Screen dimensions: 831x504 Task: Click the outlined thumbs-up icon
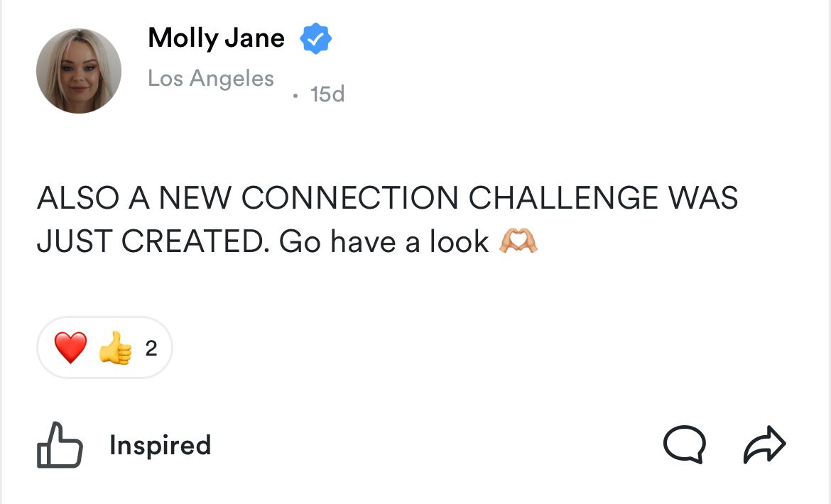click(x=60, y=445)
